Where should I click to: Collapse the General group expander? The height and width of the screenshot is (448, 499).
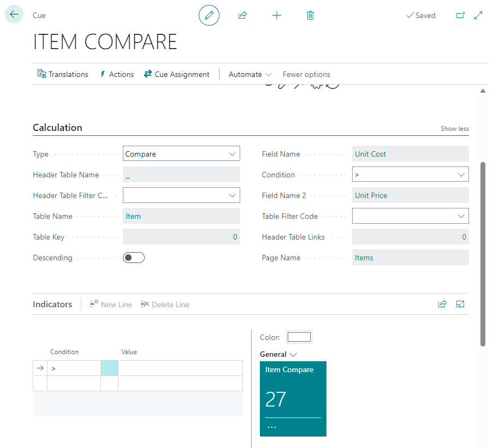pos(278,354)
